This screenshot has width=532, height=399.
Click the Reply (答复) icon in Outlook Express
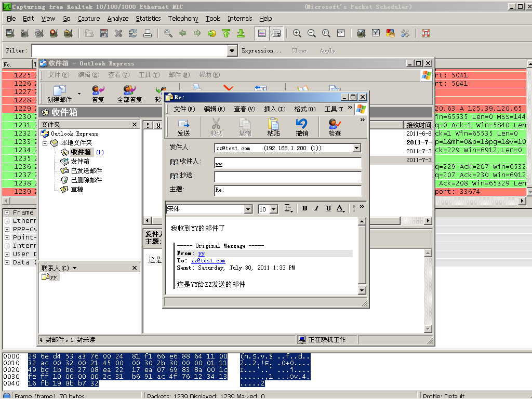pyautogui.click(x=98, y=94)
